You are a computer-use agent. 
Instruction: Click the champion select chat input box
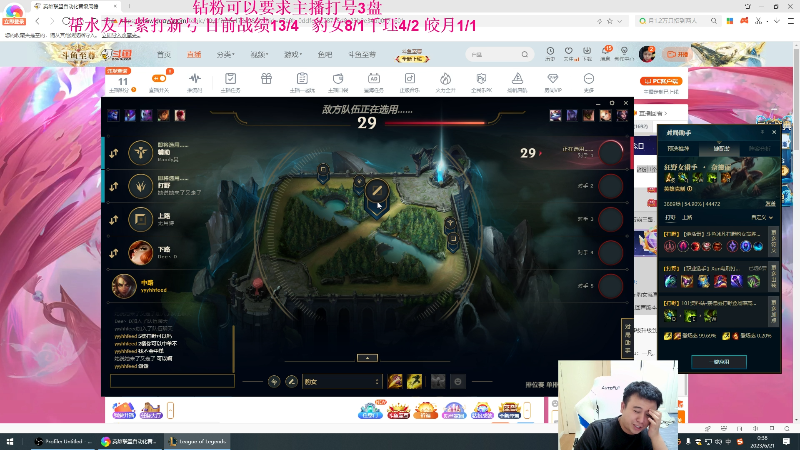pyautogui.click(x=172, y=381)
